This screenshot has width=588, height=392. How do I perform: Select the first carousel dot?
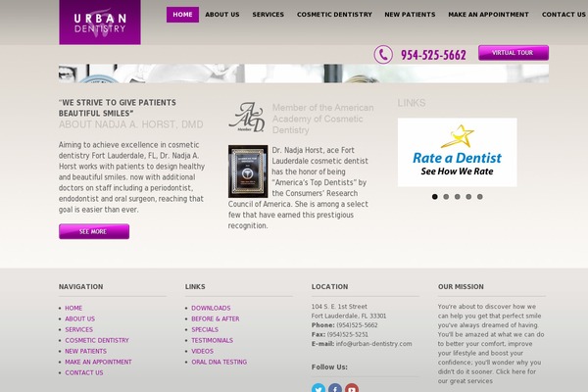pos(434,197)
